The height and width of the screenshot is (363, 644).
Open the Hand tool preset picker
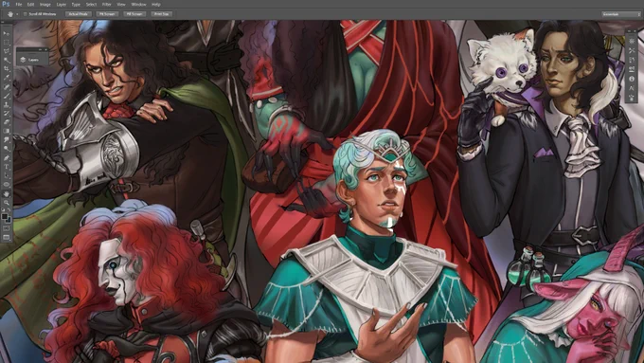pos(17,14)
